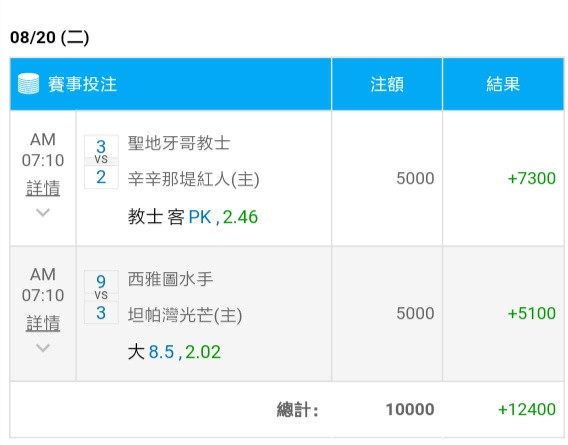Expand chevron under the Mariners game time
This screenshot has width=568, height=445.
43,348
